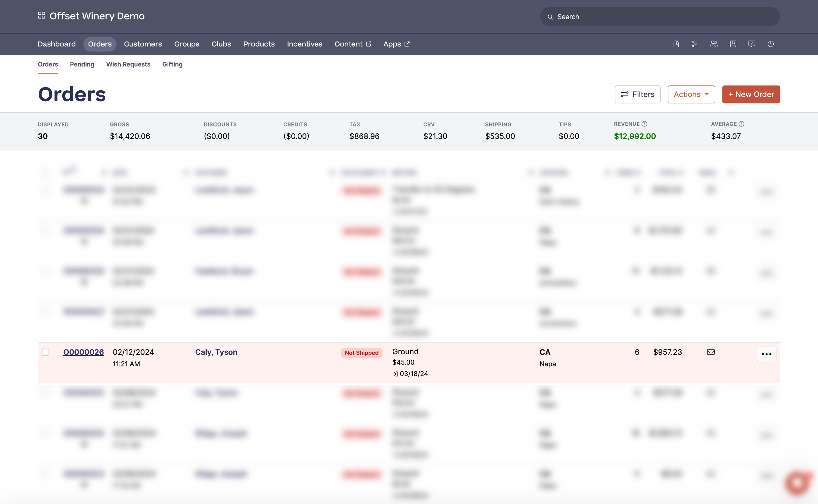Open the Filters button
818x504 pixels.
[x=637, y=94]
